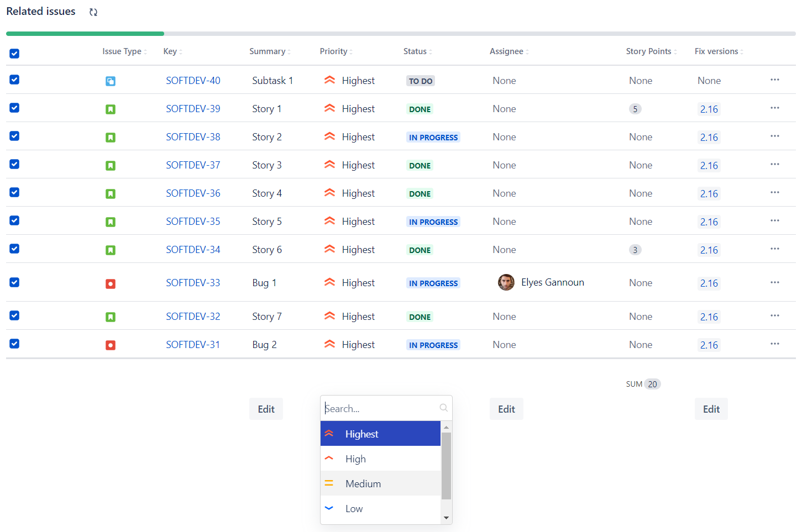Open the three-dot menu for Story 1
Screen dimensions: 802x532
774,108
